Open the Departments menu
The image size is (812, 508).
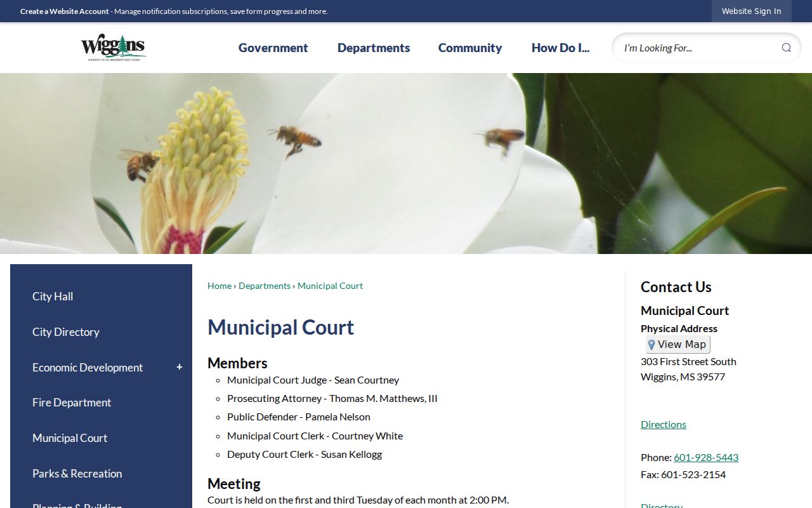[374, 48]
